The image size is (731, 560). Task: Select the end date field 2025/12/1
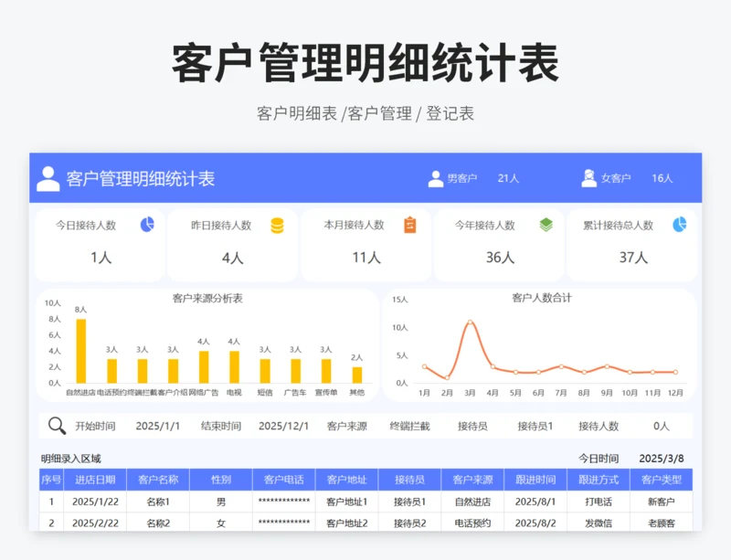tap(283, 427)
